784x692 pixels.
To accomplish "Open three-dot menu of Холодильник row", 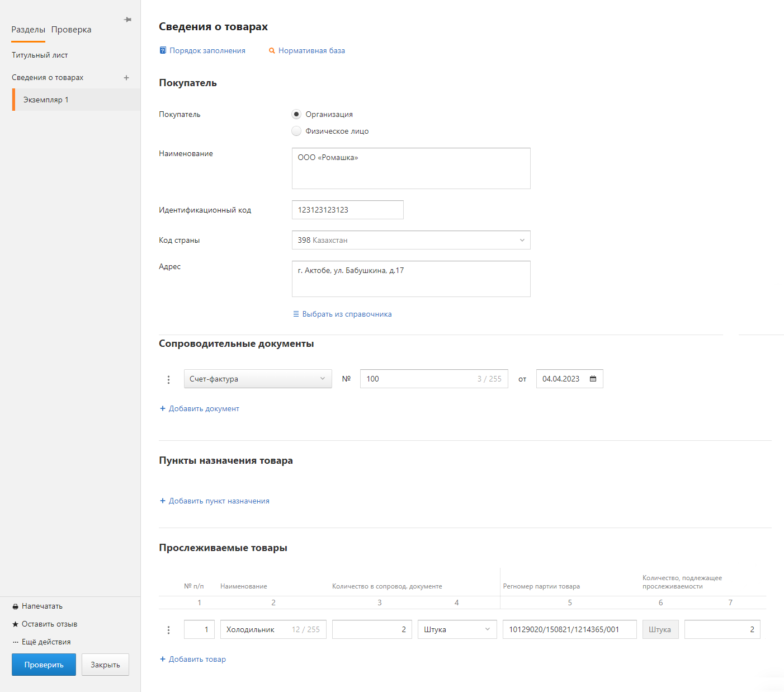I will (168, 630).
